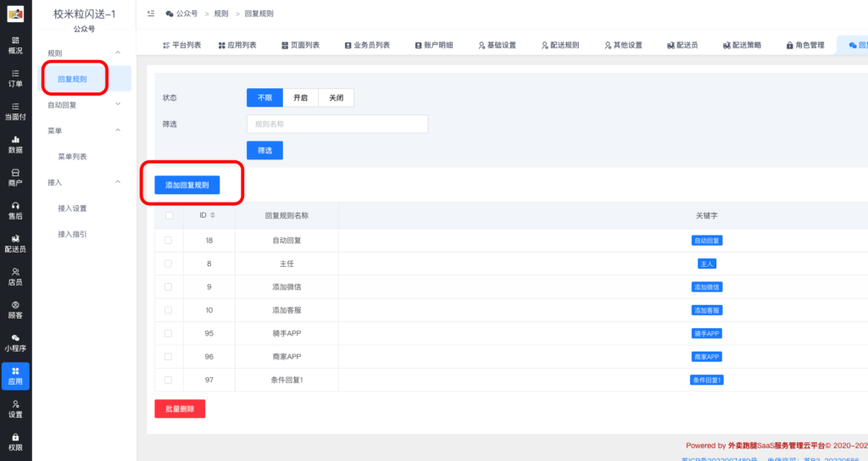
Task: Tick the checkbox for row 添加微信
Action: click(x=169, y=286)
